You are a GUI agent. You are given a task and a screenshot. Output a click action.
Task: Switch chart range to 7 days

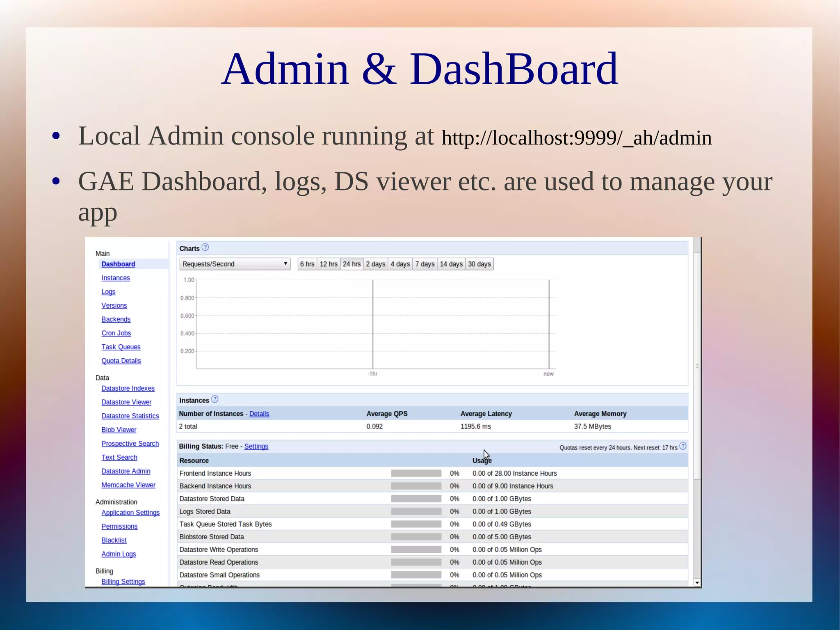point(425,264)
